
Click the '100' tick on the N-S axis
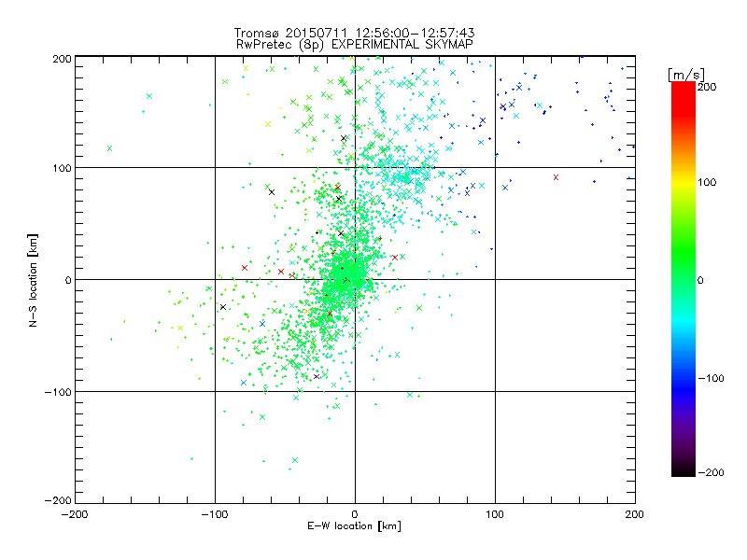point(62,168)
